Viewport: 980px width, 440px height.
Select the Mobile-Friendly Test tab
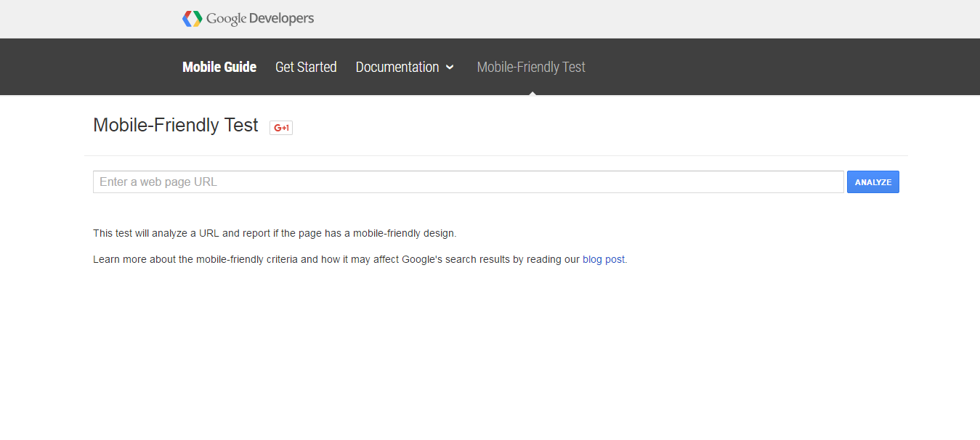click(531, 67)
